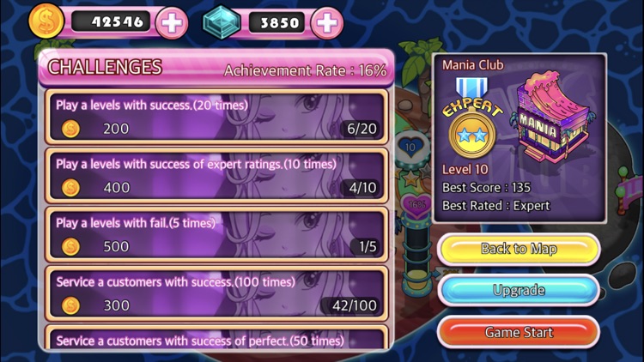Viewport: 644px width, 362px height.
Task: Select the 'Service a customers with success' challenge
Action: click(x=216, y=294)
